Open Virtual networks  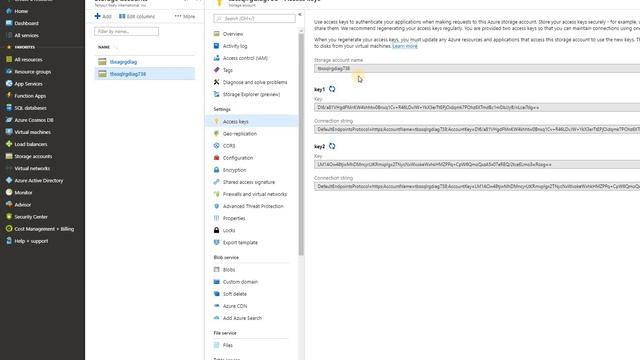tap(32, 169)
